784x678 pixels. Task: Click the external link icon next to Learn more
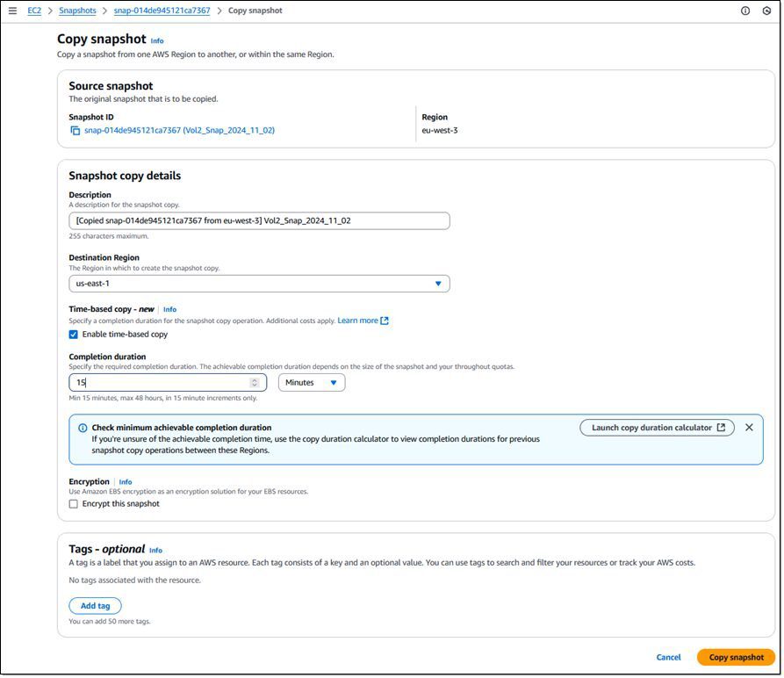click(x=384, y=320)
